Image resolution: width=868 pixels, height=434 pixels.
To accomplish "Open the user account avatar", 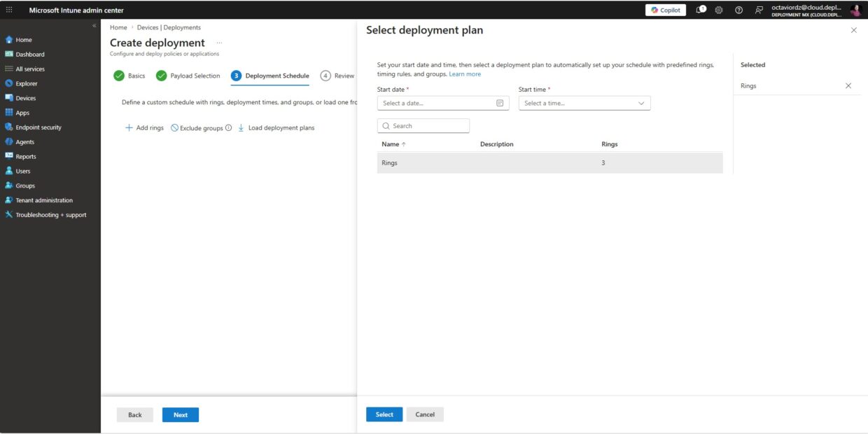I will 856,10.
